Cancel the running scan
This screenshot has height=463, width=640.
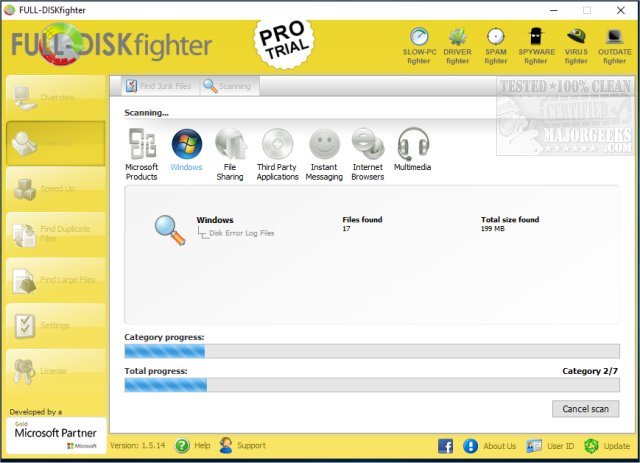click(585, 409)
